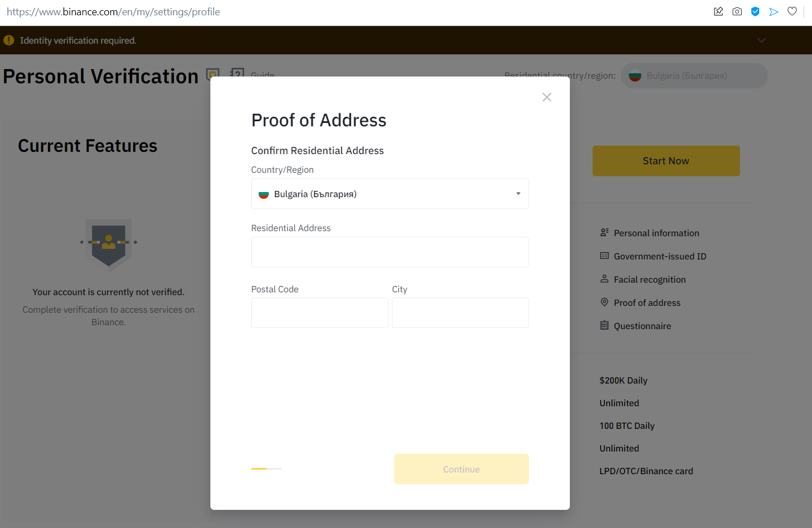Open the Country/Region dropdown in dialog

pyautogui.click(x=390, y=194)
